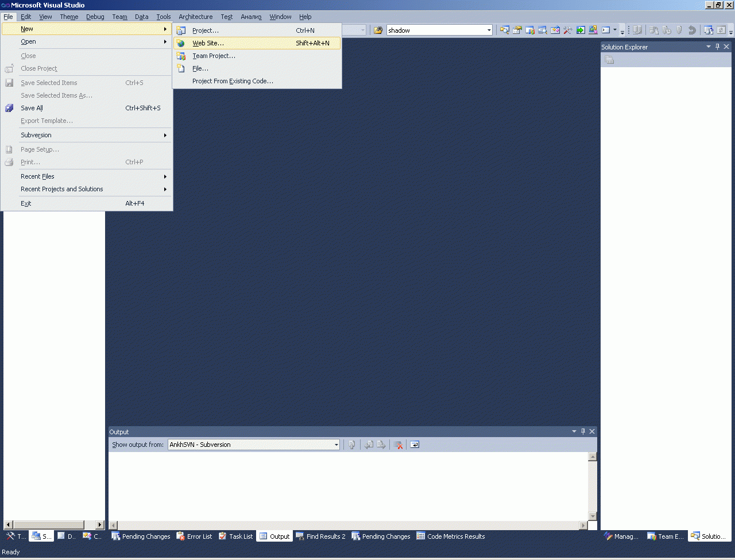Expand the Recent Files submenu
Screen dimensions: 735x560
[x=87, y=176]
